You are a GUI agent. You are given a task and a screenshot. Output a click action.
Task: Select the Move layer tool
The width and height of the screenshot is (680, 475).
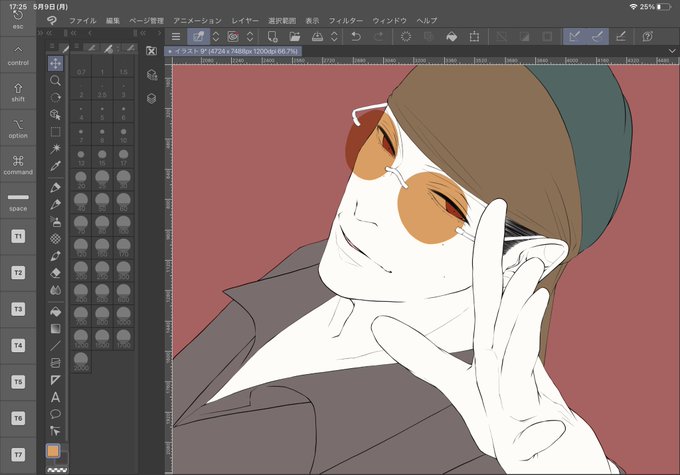pyautogui.click(x=56, y=63)
